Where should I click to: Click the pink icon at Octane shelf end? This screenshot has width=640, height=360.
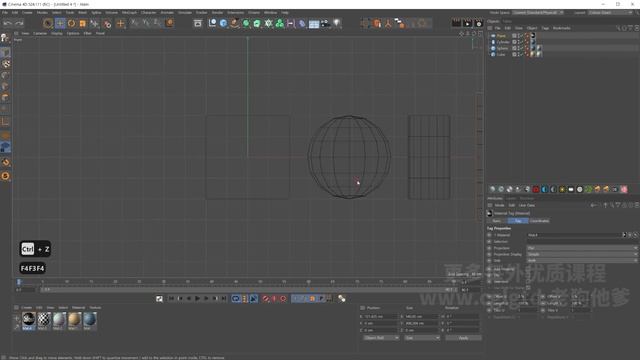(624, 189)
